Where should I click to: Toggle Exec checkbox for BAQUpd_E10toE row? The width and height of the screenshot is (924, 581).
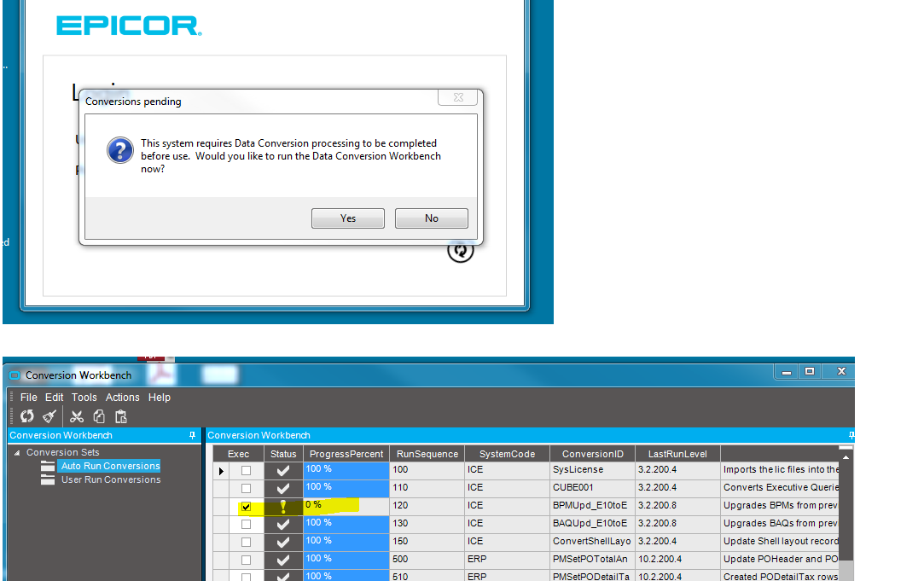247,525
